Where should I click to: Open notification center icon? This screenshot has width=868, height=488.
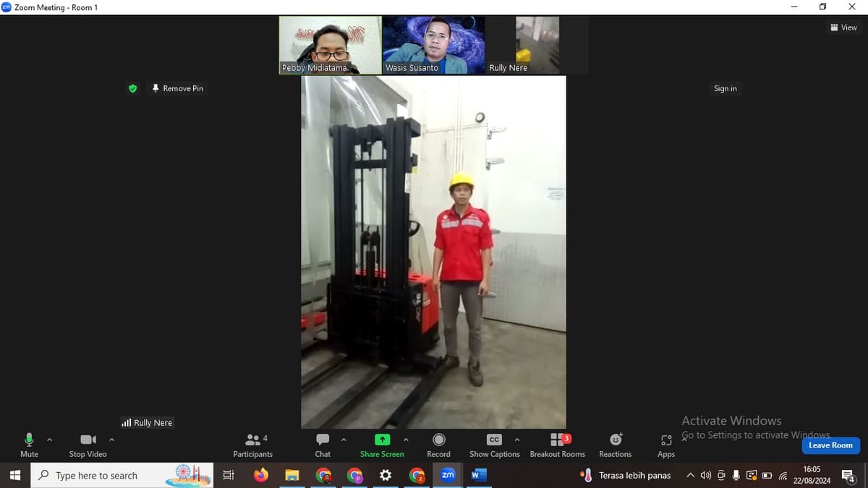849,475
